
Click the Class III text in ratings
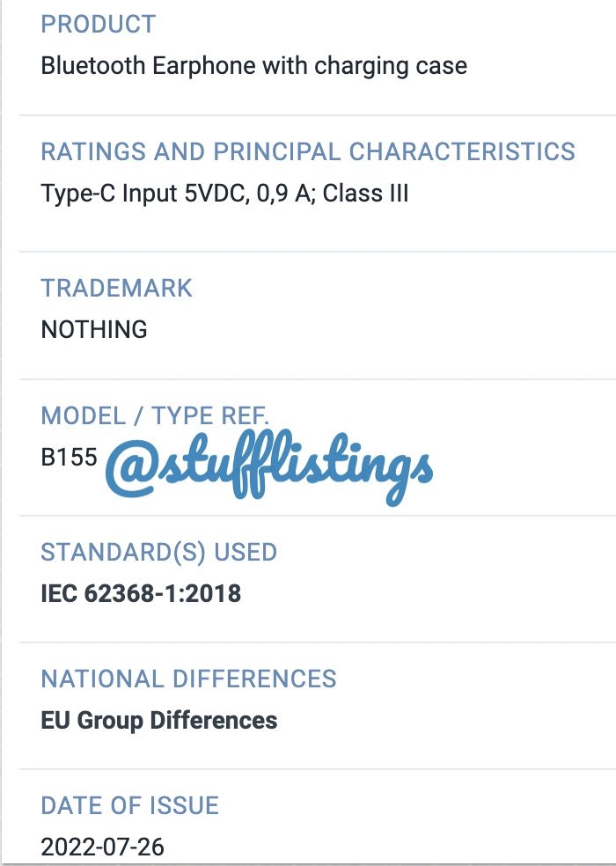point(366,194)
